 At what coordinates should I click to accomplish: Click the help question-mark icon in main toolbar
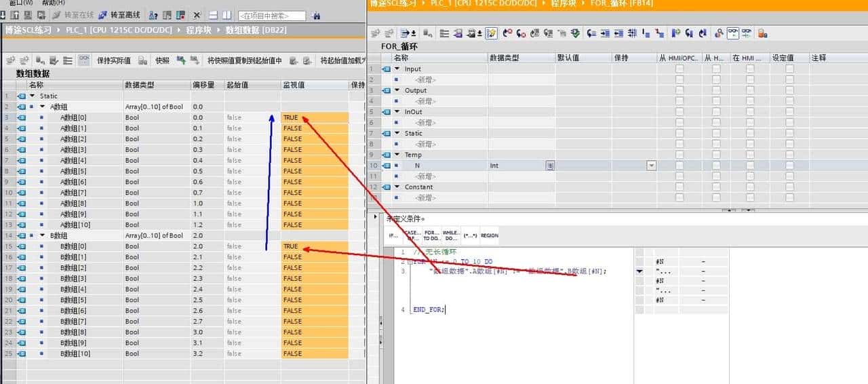[154, 15]
